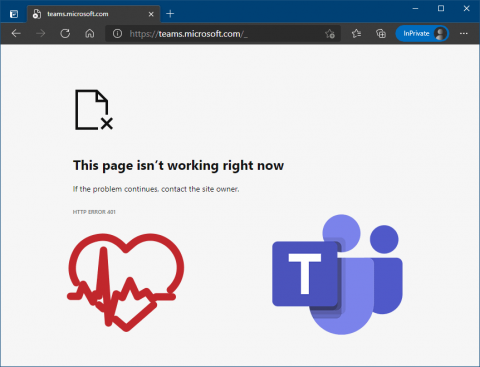The width and height of the screenshot is (480, 367).
Task: Click "If the problem continues" message text
Action: [156, 189]
